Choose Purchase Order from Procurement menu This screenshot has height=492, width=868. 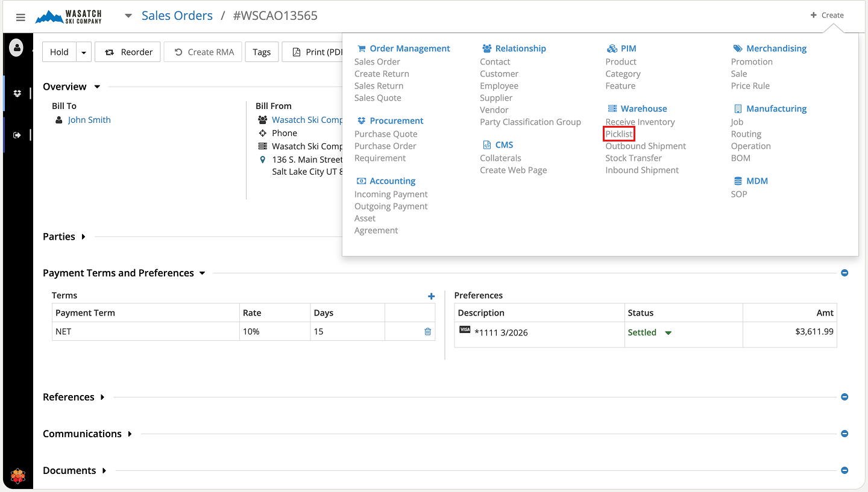pos(385,146)
